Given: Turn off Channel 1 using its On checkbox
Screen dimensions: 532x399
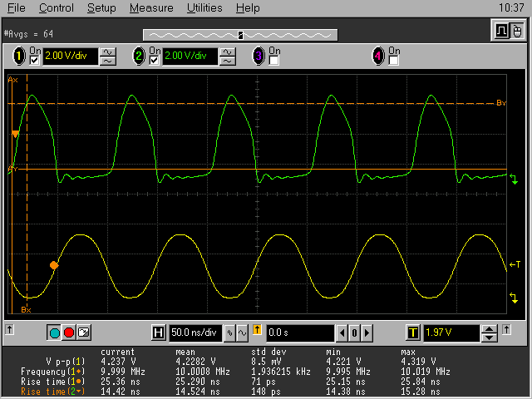Looking at the screenshot, I should 35,61.
